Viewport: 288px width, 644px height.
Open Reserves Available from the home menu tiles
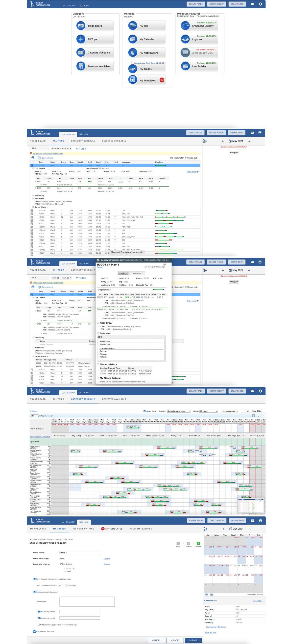[94, 66]
